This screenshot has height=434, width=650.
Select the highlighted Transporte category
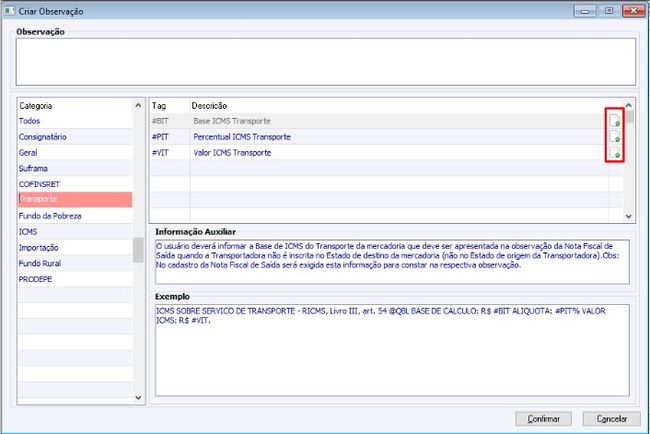[x=75, y=199]
